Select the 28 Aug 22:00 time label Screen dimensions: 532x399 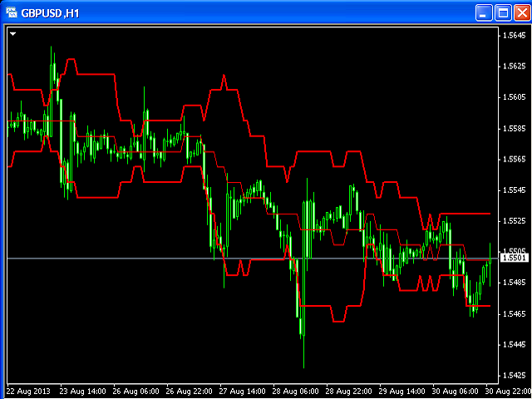(x=347, y=391)
